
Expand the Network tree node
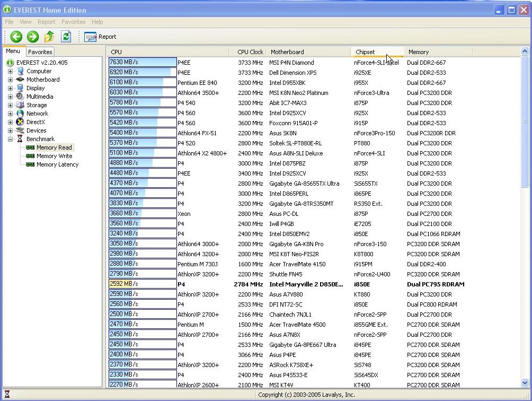10,114
